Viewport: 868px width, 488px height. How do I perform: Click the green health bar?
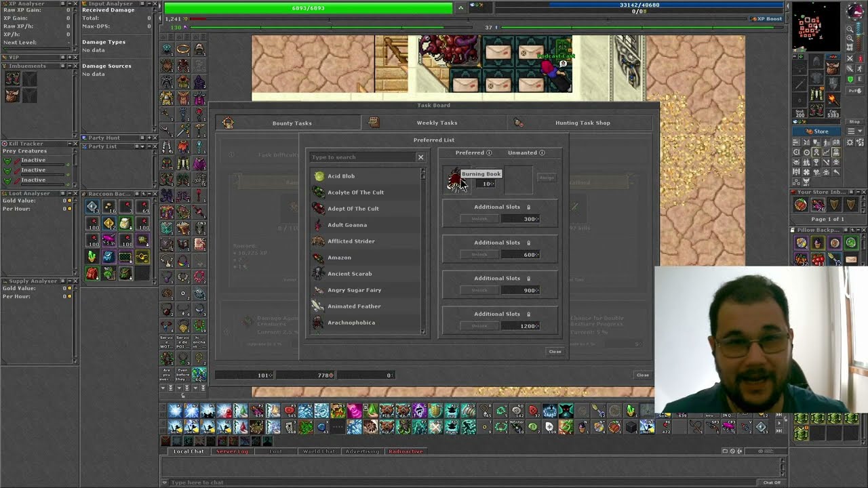tap(309, 7)
